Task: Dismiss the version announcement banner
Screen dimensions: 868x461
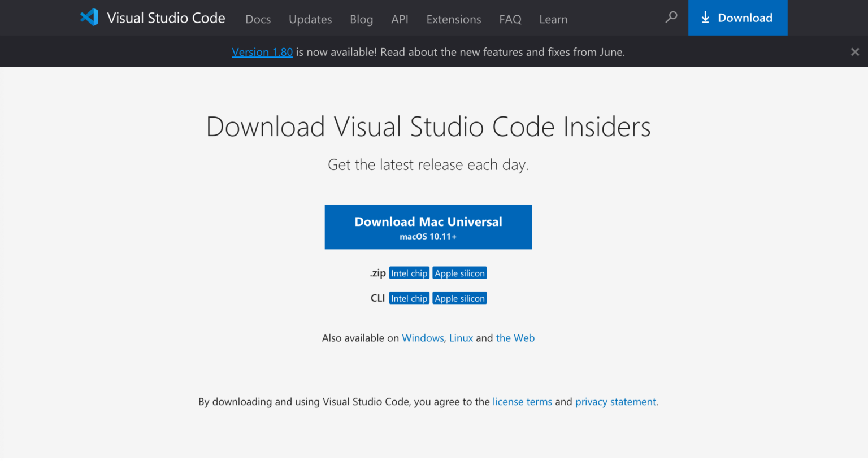Action: pos(855,51)
